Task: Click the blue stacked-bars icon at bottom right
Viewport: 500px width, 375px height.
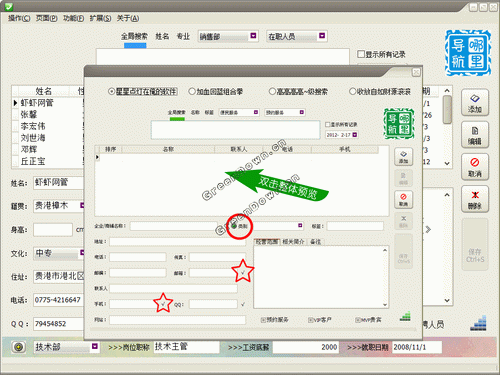Action: 478,323
